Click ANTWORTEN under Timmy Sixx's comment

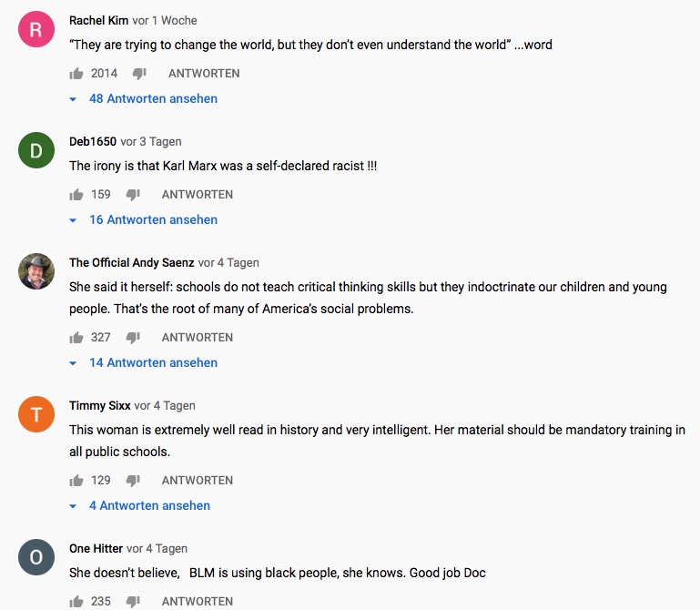(x=197, y=480)
